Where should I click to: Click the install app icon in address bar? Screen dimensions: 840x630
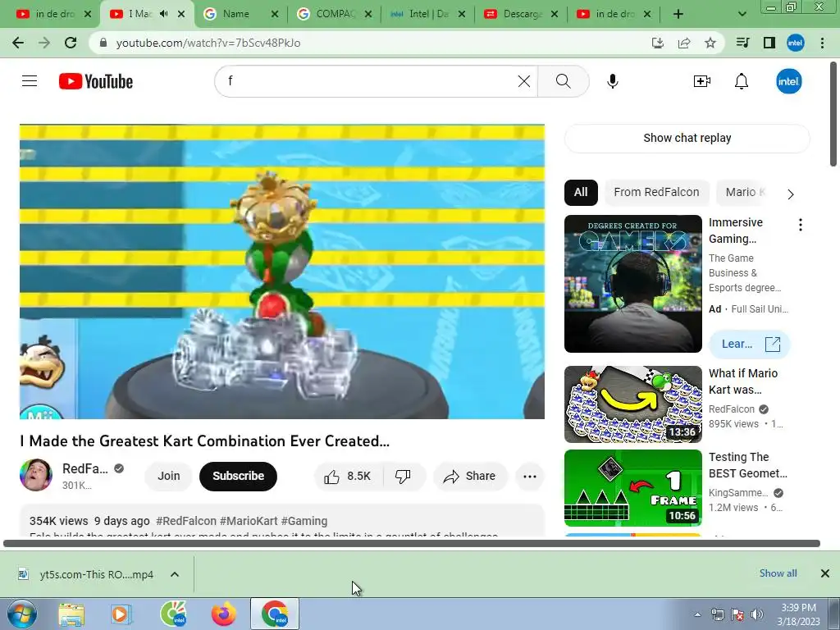pyautogui.click(x=658, y=43)
